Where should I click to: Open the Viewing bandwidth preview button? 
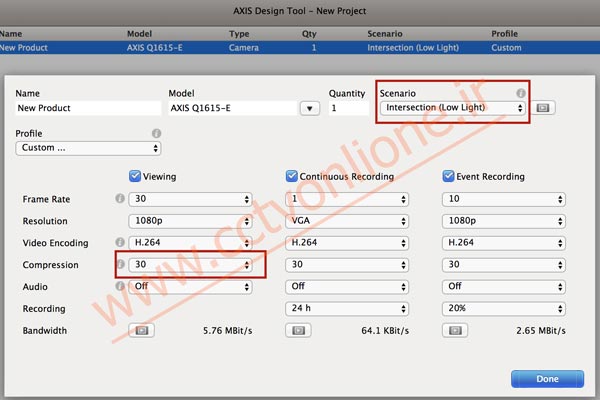click(142, 330)
